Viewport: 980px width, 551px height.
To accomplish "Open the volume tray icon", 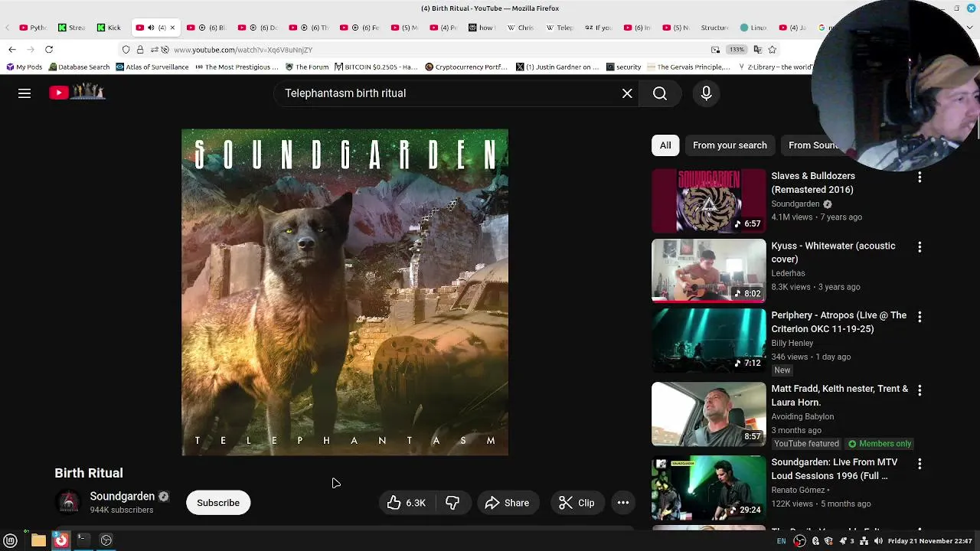I will click(x=878, y=541).
